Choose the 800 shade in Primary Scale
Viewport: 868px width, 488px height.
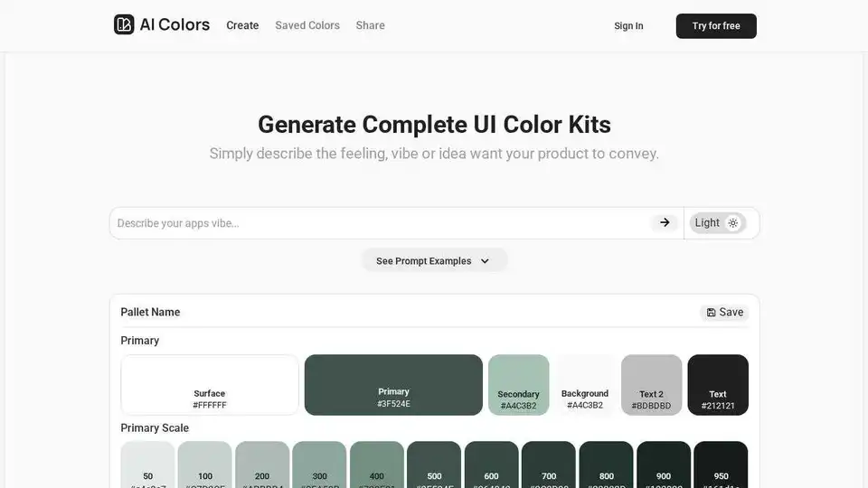[606, 465]
